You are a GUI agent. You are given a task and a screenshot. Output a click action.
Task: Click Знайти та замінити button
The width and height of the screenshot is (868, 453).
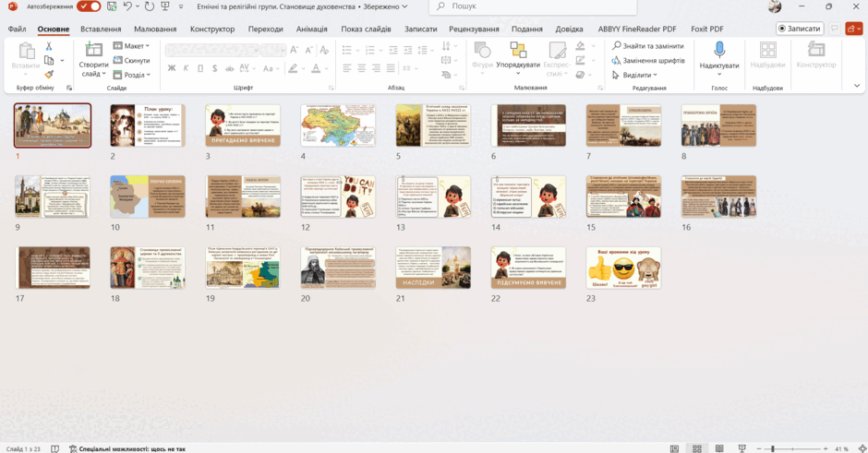pyautogui.click(x=647, y=46)
